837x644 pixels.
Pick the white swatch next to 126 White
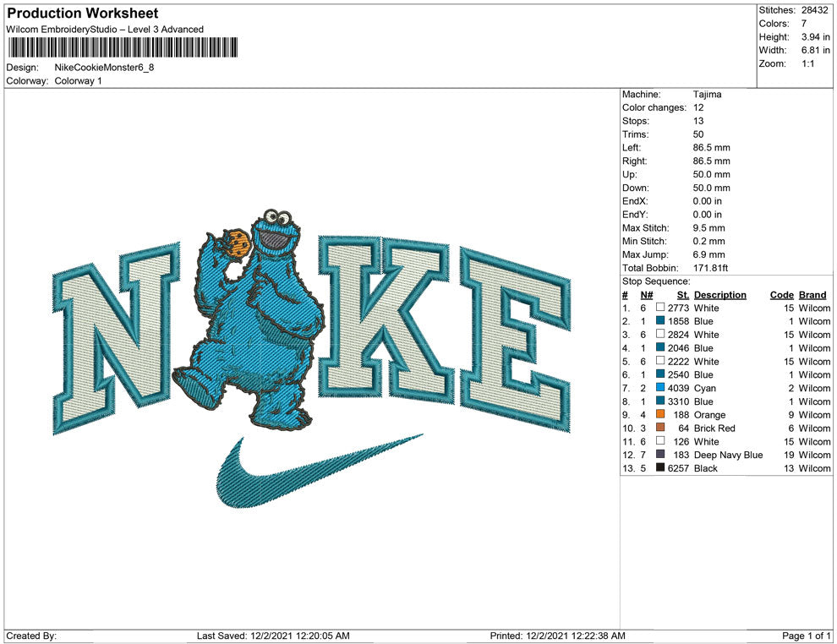660,440
